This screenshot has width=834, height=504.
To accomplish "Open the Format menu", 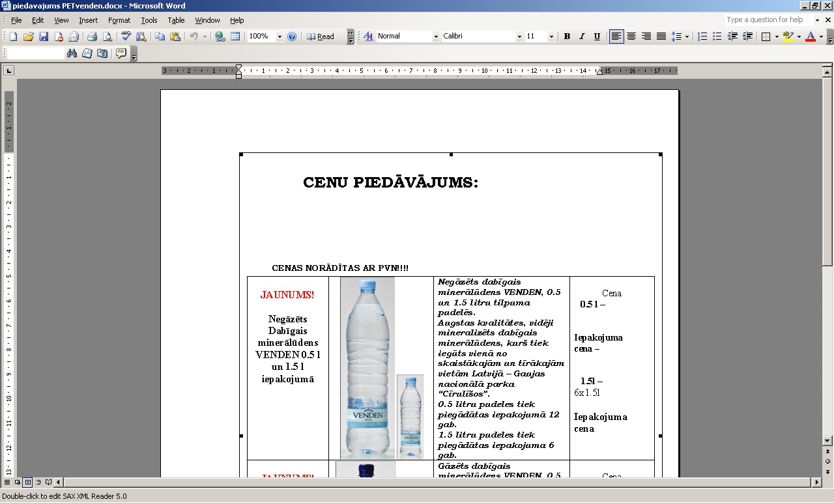I will click(x=119, y=20).
